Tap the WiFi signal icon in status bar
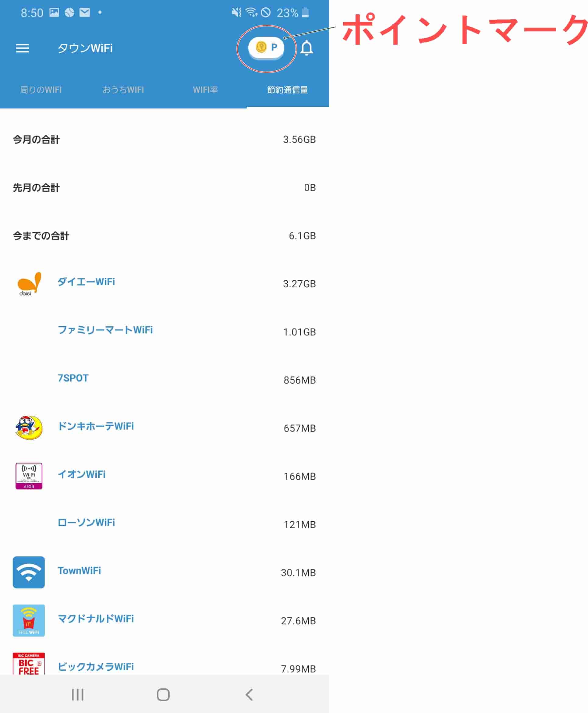 click(251, 12)
